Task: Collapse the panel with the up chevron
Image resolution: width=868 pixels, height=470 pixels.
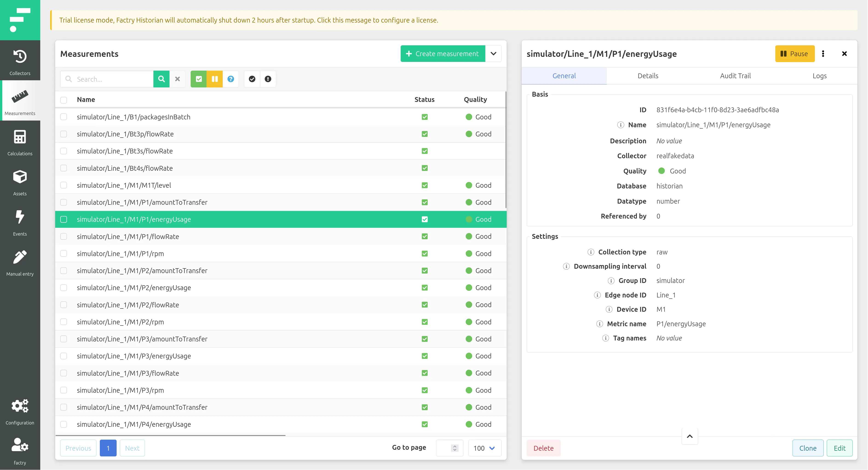Action: (690, 436)
